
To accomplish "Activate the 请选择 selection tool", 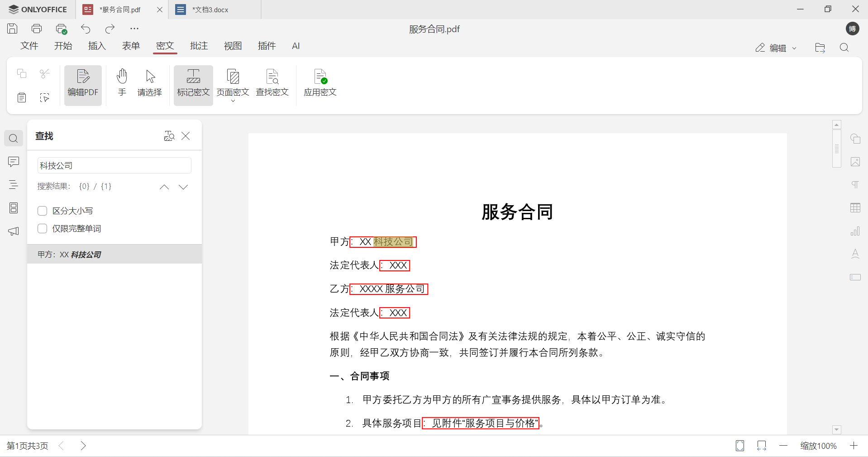I will click(x=149, y=84).
